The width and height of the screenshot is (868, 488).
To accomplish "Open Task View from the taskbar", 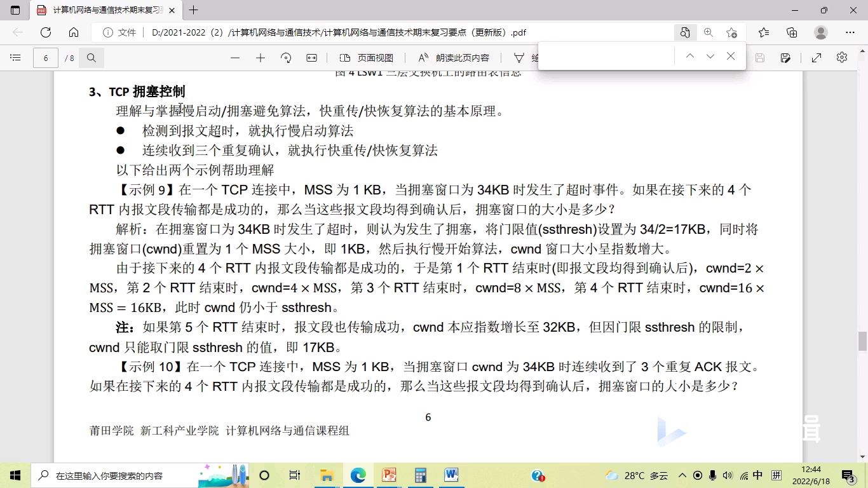I will (295, 475).
